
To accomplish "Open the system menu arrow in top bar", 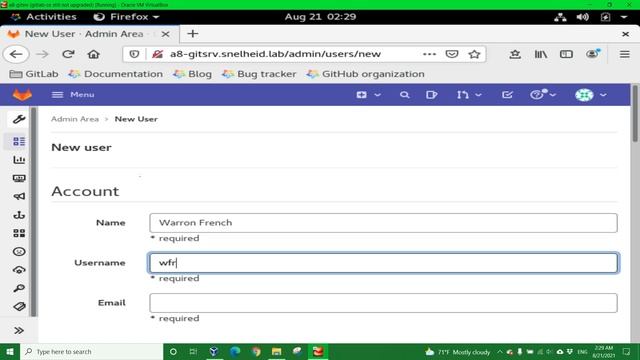I will click(x=624, y=17).
